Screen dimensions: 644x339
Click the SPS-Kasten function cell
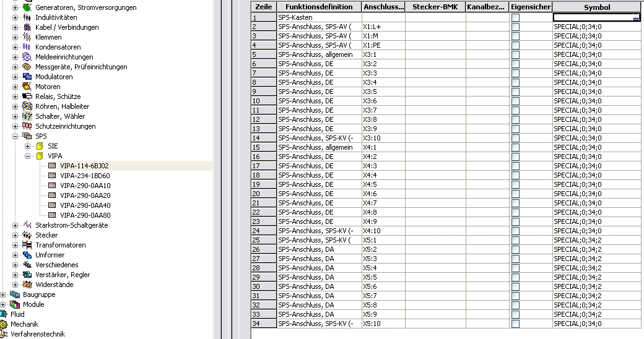pos(319,18)
